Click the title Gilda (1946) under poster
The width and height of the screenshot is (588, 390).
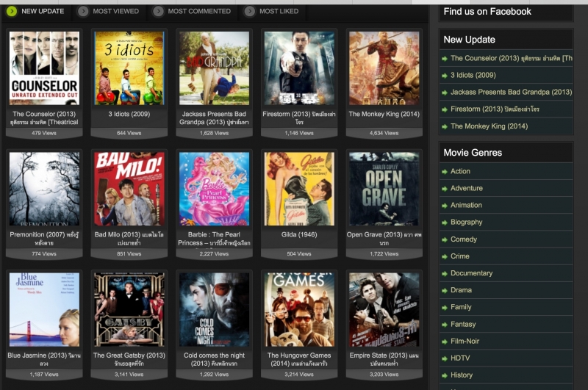pos(299,234)
